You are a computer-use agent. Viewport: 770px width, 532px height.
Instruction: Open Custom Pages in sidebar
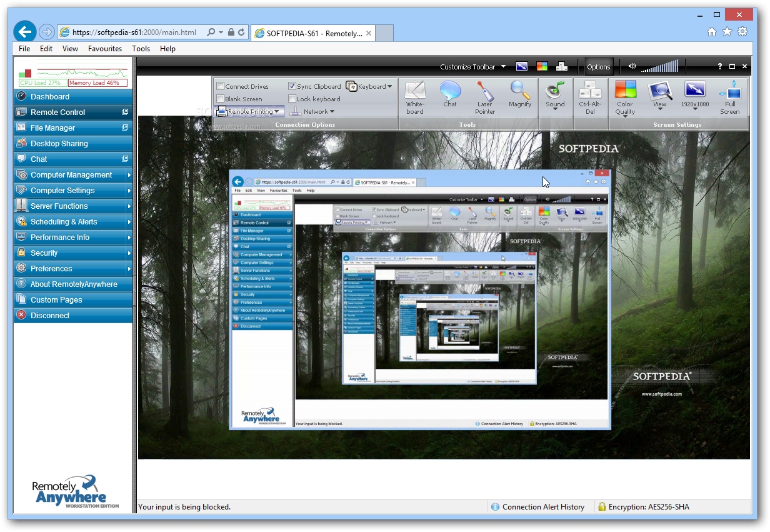click(x=73, y=300)
